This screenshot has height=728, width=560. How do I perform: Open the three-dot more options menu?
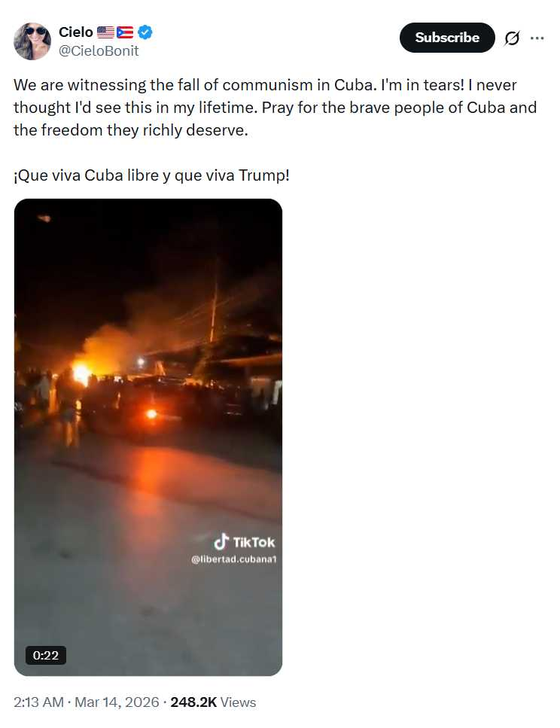[x=537, y=38]
